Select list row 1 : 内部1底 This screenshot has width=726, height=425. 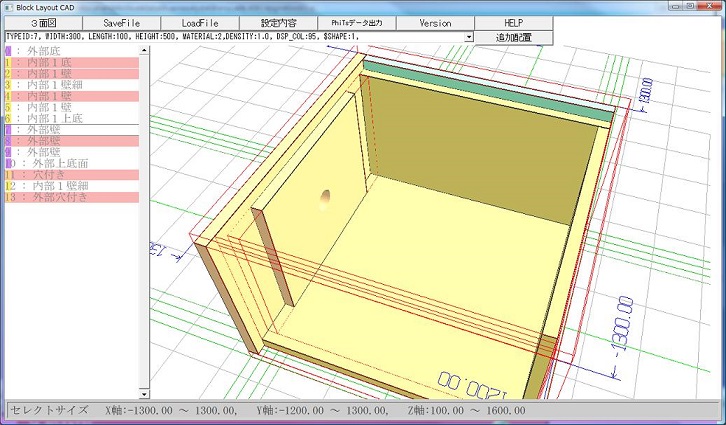pos(72,62)
